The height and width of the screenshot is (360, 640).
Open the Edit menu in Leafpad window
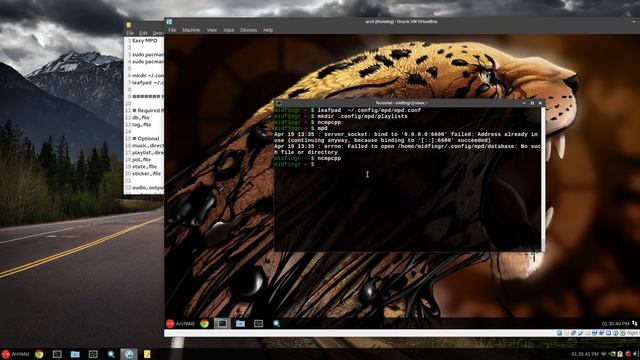(x=143, y=33)
